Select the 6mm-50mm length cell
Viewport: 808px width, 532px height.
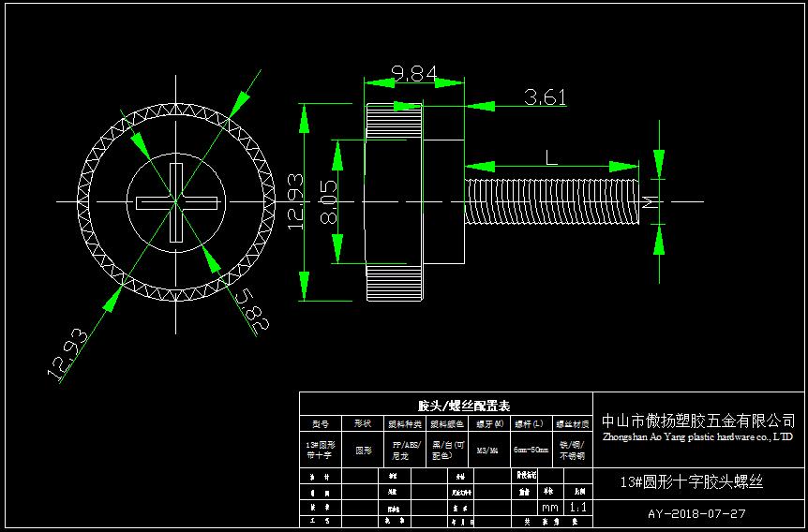coord(531,451)
